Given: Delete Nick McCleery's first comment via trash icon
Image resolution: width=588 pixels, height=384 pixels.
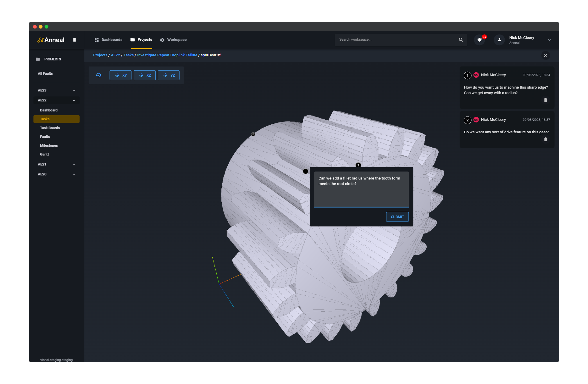Looking at the screenshot, I should pyautogui.click(x=546, y=100).
